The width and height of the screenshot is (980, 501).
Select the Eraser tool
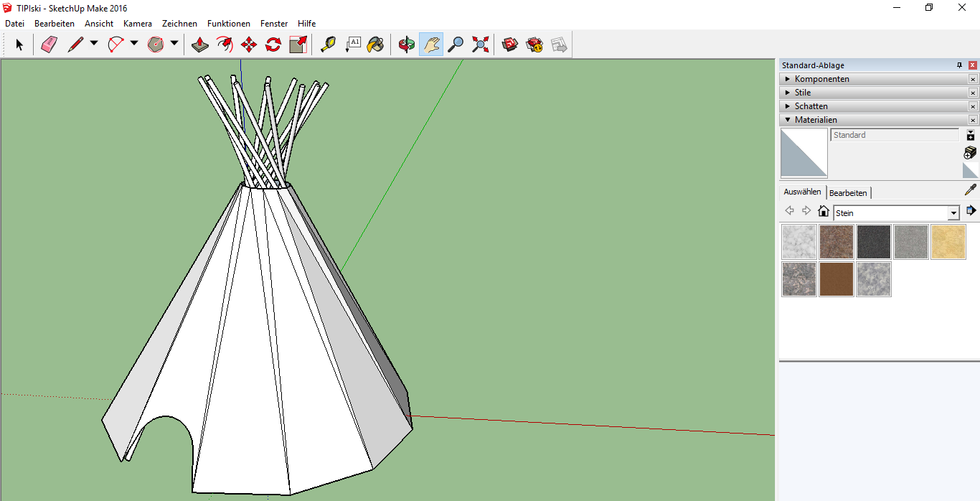click(x=49, y=45)
